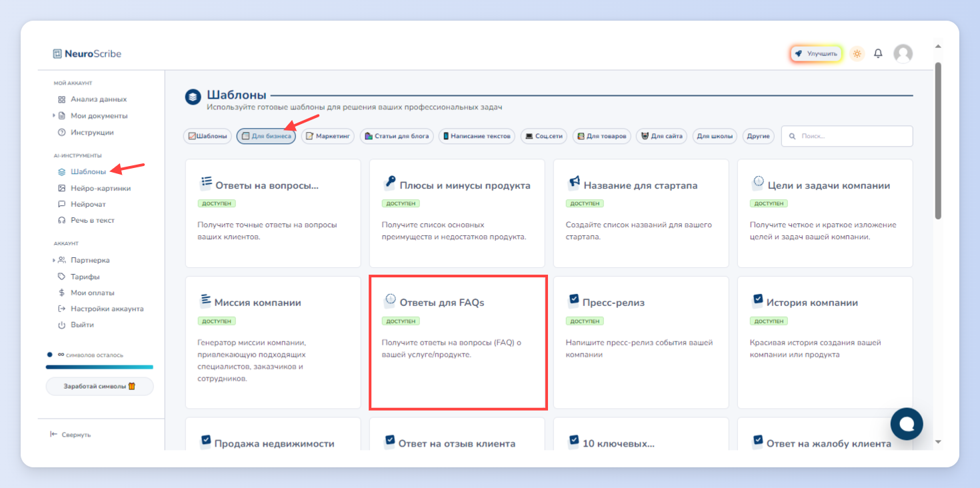This screenshot has height=488, width=980.
Task: Select the Написание текстов tab
Action: pos(477,136)
